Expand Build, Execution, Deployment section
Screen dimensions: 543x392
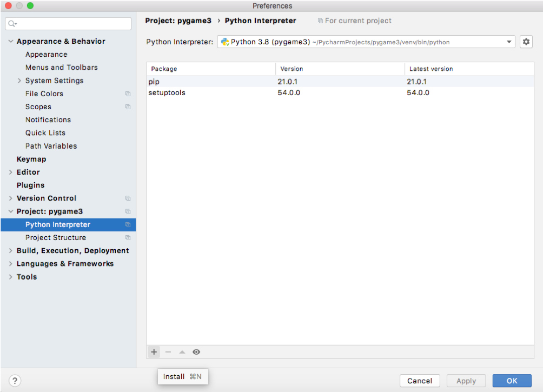click(x=11, y=251)
